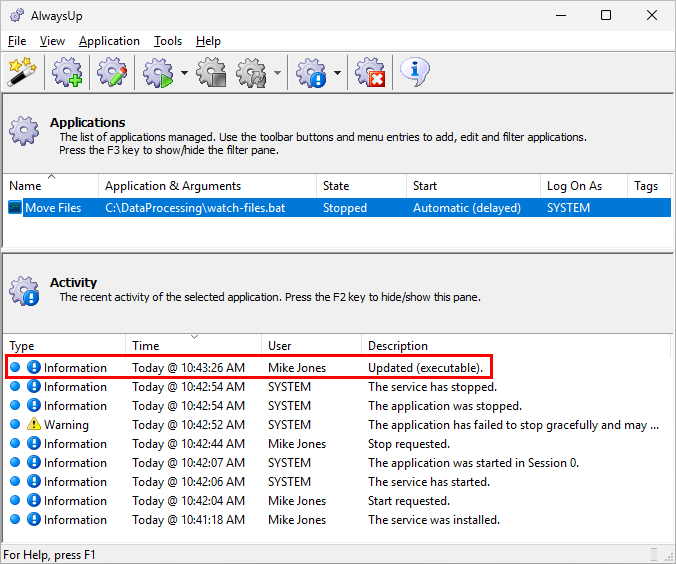Click the SYSTEM log on cell in applications
Screen dimensions: 676x564
point(568,208)
